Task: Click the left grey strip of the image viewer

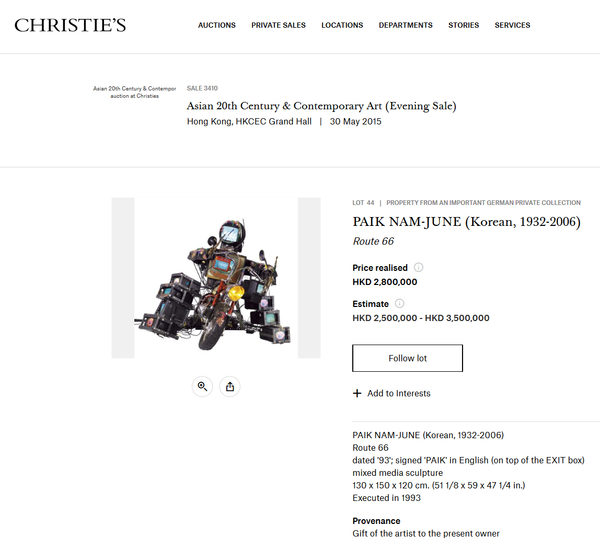Action: click(123, 278)
